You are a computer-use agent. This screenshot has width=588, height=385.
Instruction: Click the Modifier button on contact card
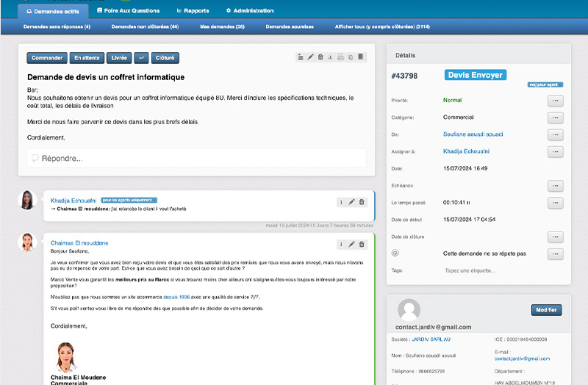pyautogui.click(x=546, y=310)
